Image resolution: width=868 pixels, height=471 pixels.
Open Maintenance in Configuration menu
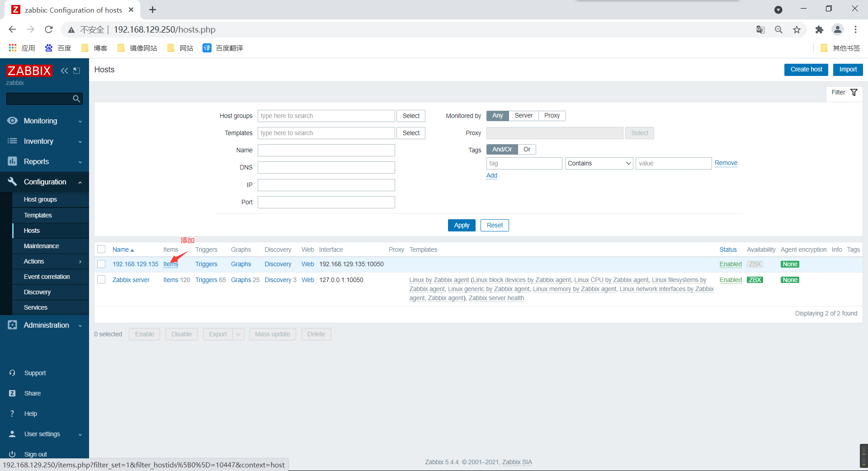point(42,246)
